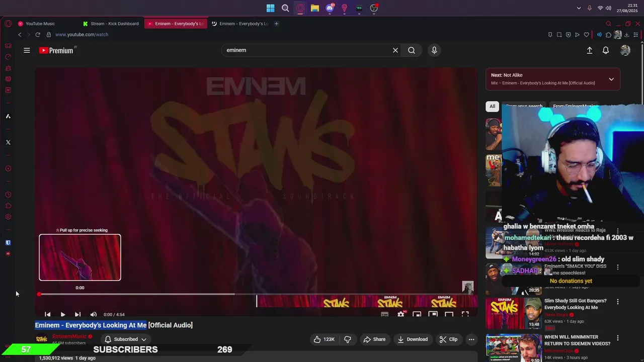Skip to the next video in the player

pos(77,314)
